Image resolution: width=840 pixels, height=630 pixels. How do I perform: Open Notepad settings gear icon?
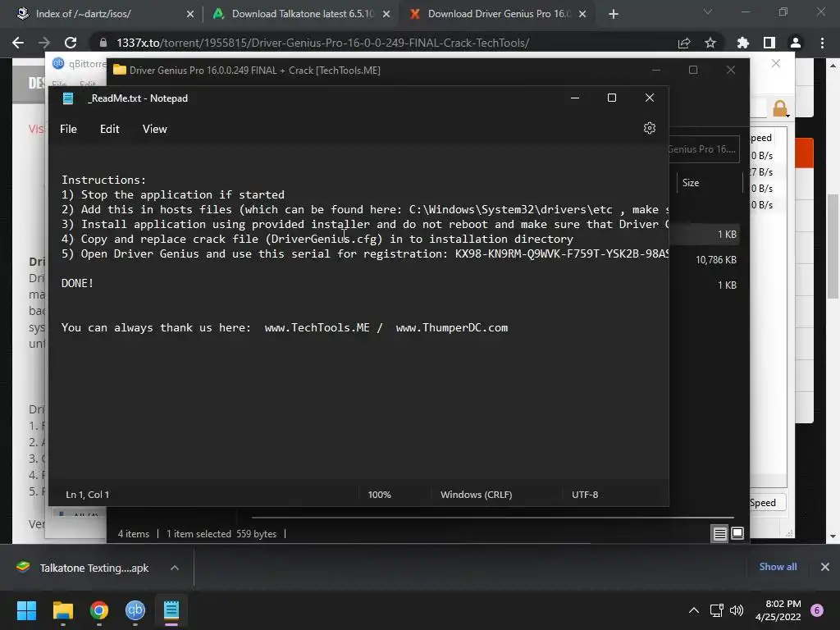(x=650, y=129)
